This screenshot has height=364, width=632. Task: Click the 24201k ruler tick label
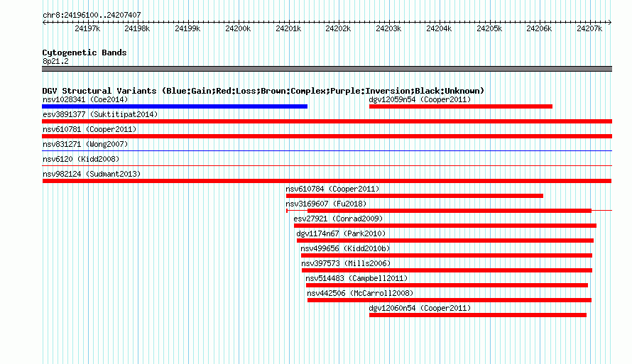click(x=288, y=28)
